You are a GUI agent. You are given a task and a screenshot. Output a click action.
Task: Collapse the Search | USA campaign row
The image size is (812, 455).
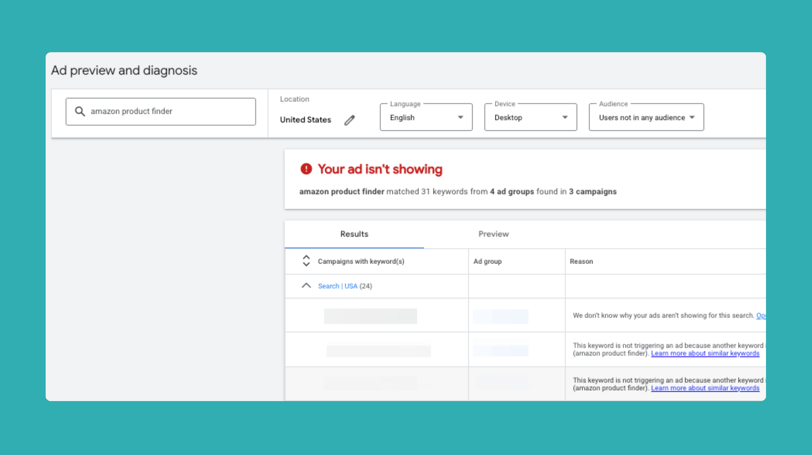point(306,286)
